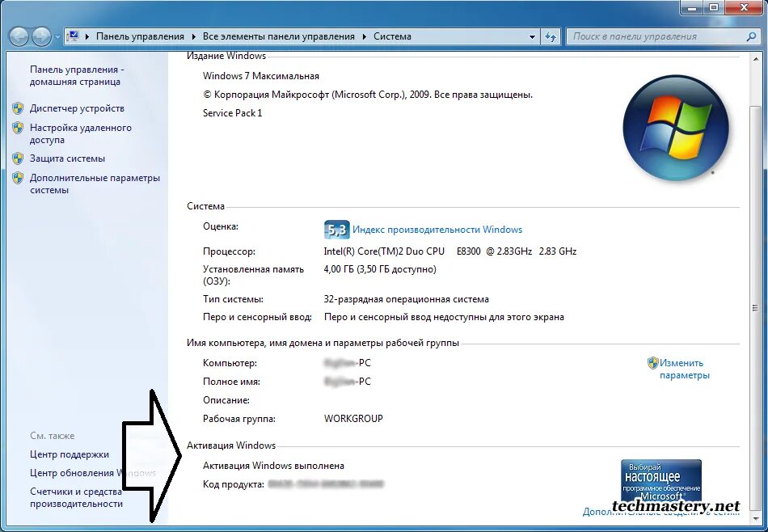Open 'Центр обновления Windows' link
This screenshot has height=532, width=768.
[x=93, y=473]
